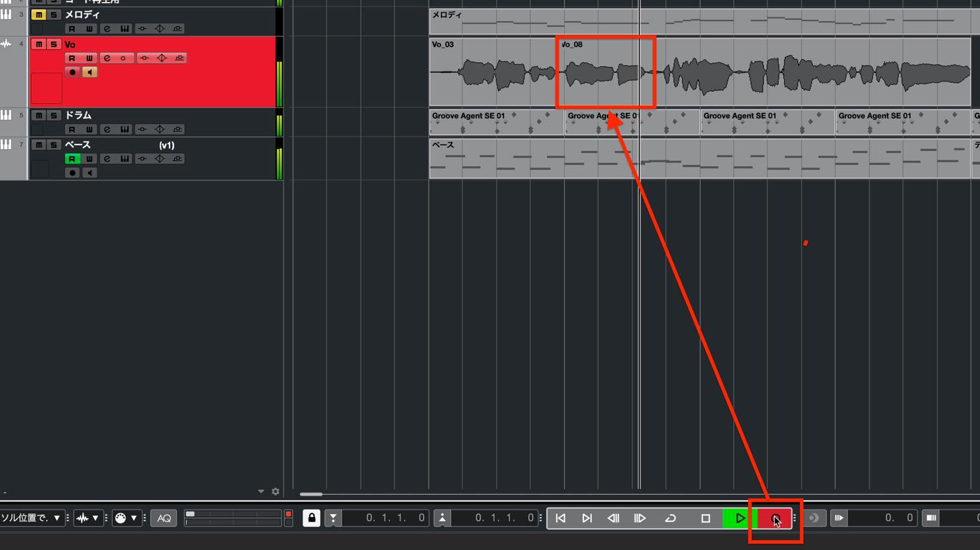
Task: Open the ソル位置で record mode dropdown
Action: (32, 518)
